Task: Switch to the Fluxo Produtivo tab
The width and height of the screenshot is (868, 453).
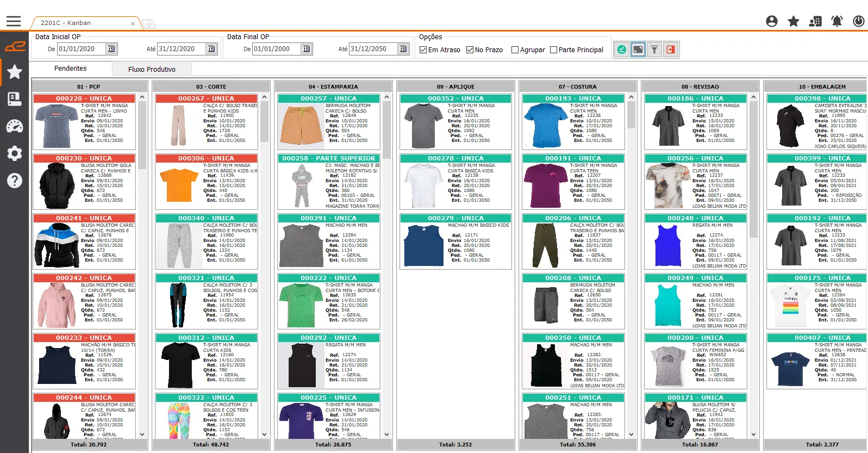Action: coord(152,69)
